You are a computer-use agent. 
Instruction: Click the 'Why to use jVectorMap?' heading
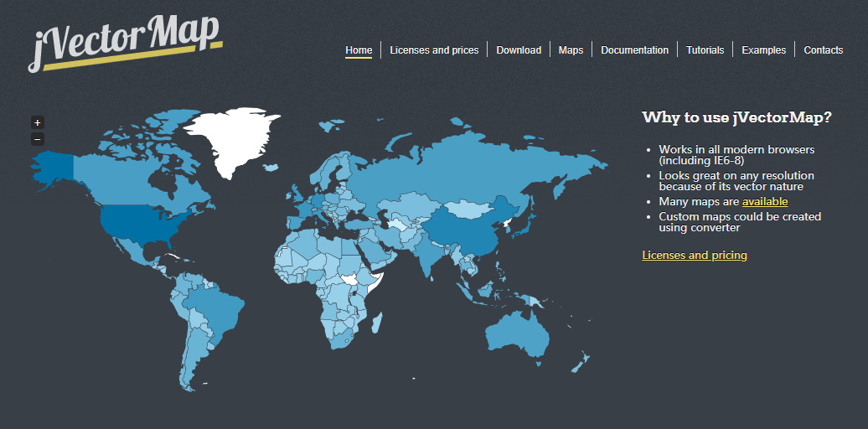[x=736, y=117]
